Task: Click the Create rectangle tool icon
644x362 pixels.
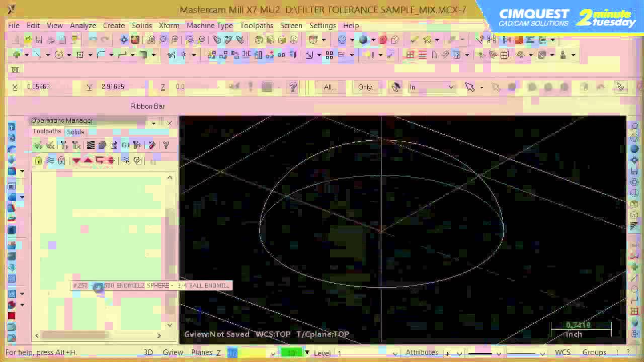Action: [x=79, y=55]
